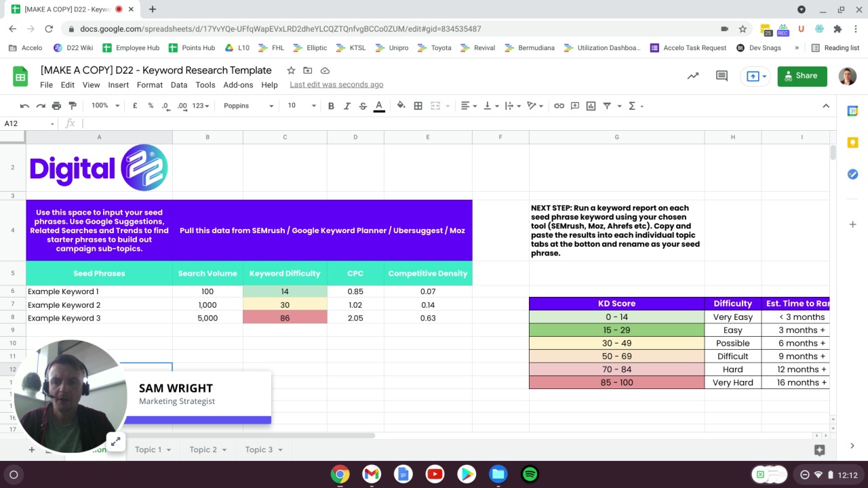The height and width of the screenshot is (488, 868).
Task: Toggle bold formatting
Action: pyautogui.click(x=331, y=106)
